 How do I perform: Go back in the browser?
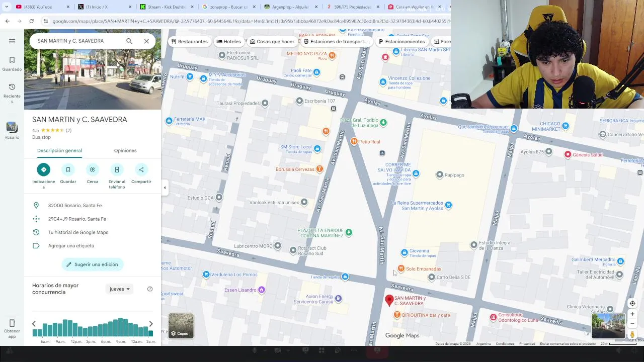[x=7, y=21]
